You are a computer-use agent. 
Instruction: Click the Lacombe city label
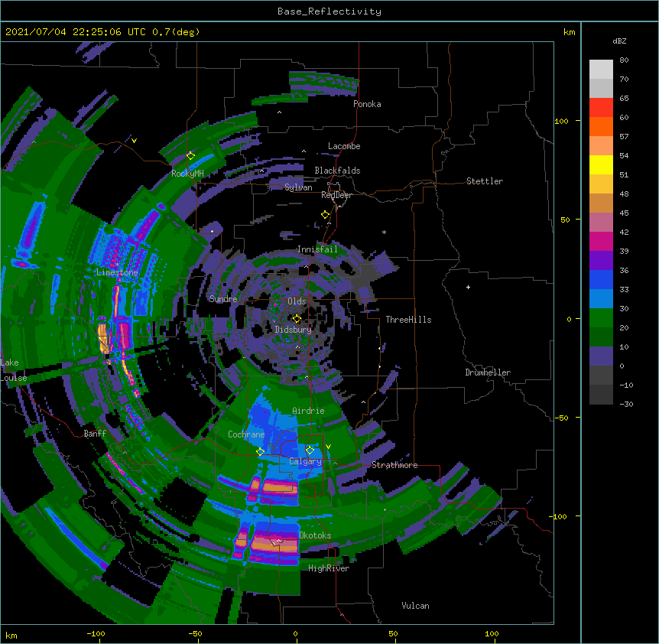click(x=344, y=146)
